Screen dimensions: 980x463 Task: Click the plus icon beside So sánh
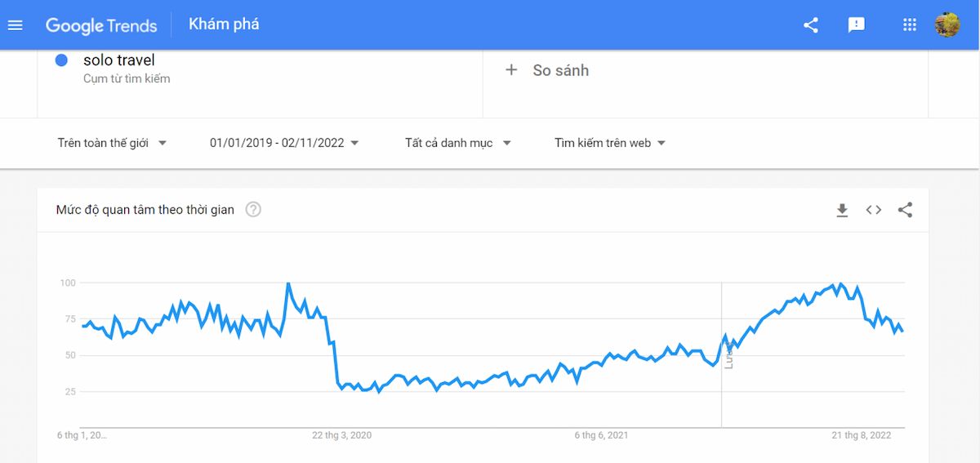(x=511, y=70)
